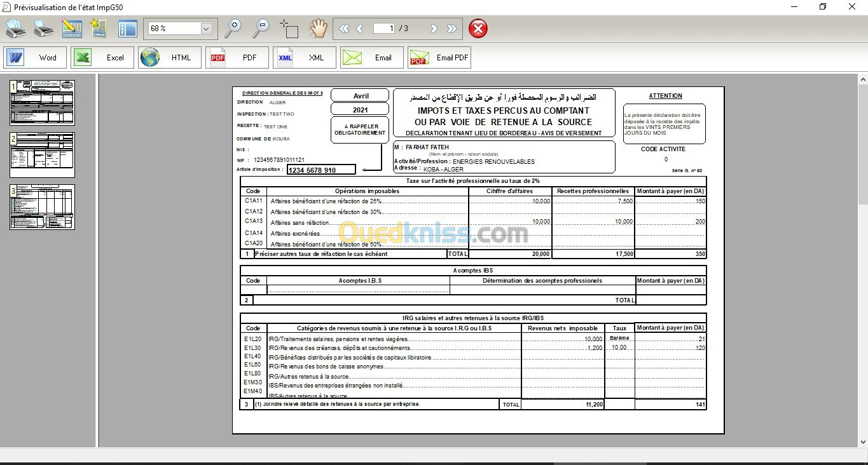Click the page number input field

(384, 29)
